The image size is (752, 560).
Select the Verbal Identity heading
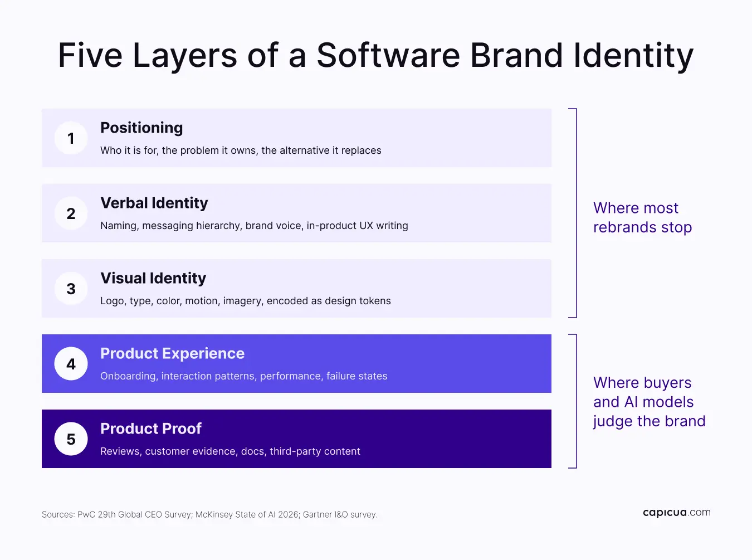click(x=154, y=203)
